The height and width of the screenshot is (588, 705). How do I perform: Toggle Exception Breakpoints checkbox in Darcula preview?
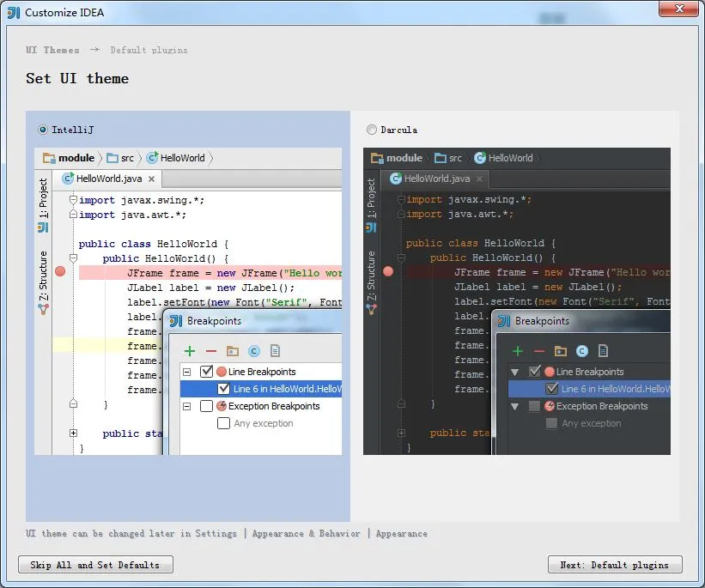point(535,406)
